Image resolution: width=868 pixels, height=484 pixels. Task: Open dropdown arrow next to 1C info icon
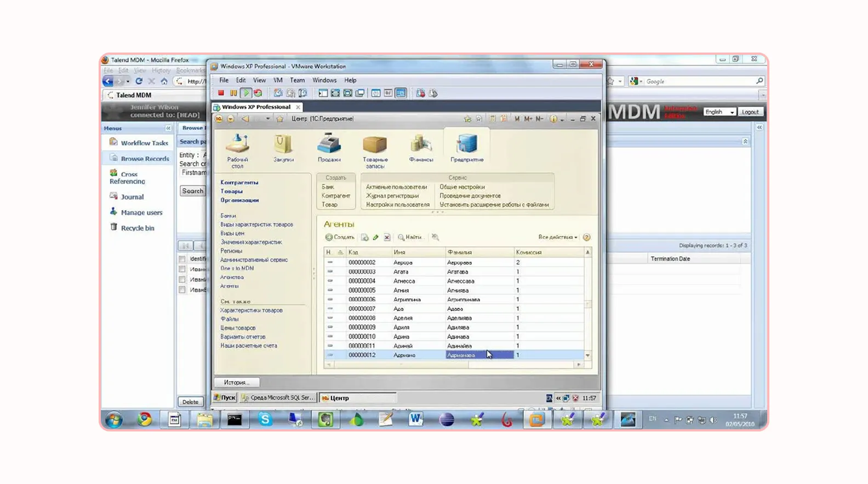pyautogui.click(x=562, y=119)
